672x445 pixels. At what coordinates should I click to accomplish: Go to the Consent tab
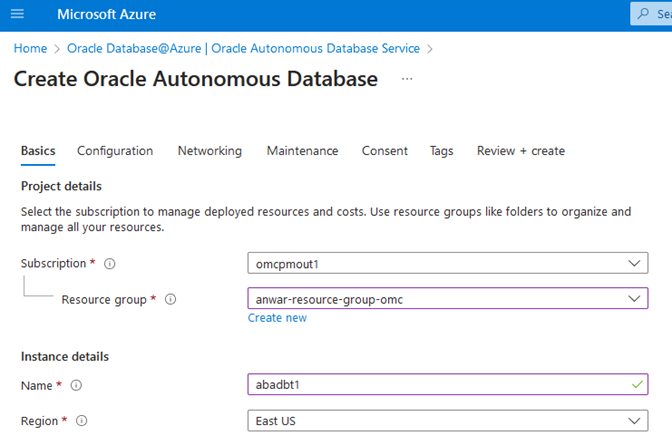(x=385, y=151)
